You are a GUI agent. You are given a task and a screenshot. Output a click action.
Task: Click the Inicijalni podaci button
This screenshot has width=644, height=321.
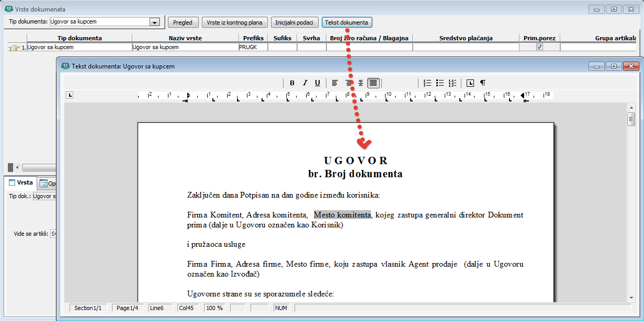point(295,22)
